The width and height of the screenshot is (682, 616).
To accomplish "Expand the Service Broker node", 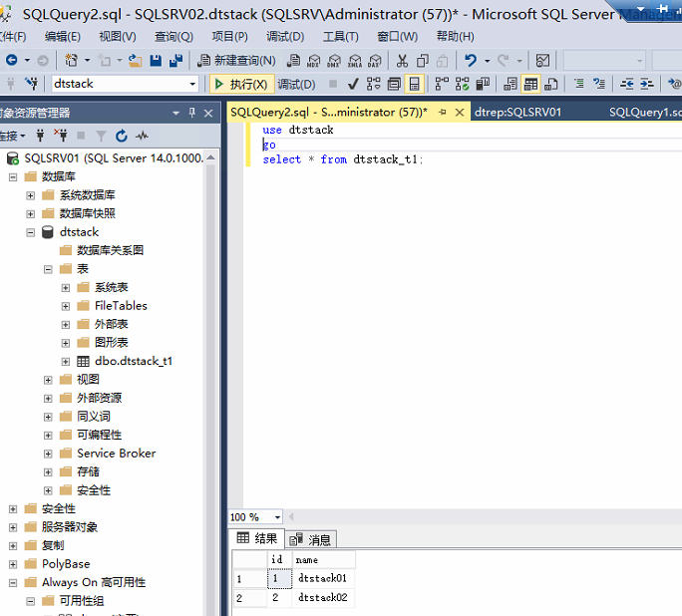I will coord(48,454).
